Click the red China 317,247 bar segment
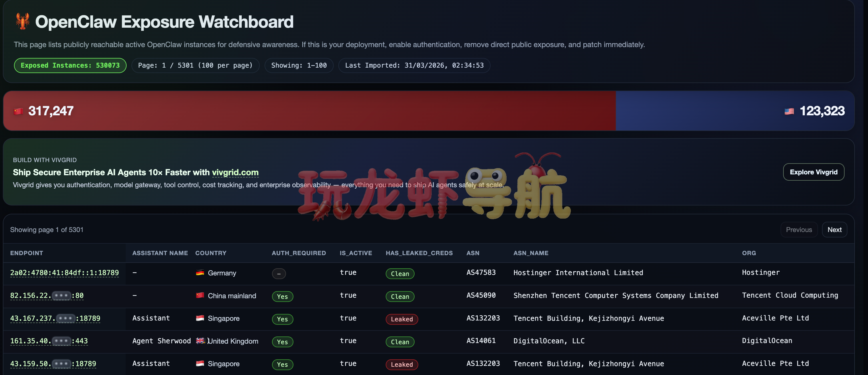 (309, 111)
